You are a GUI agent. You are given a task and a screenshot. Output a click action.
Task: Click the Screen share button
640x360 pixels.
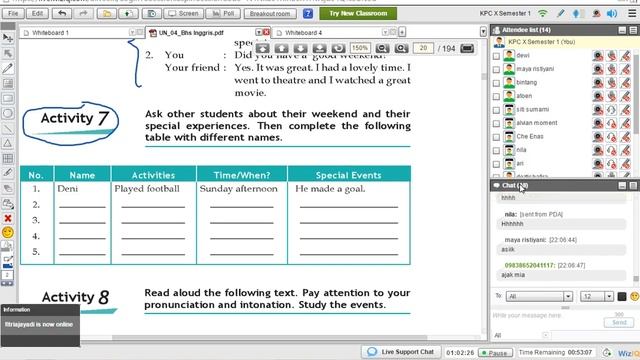183,13
